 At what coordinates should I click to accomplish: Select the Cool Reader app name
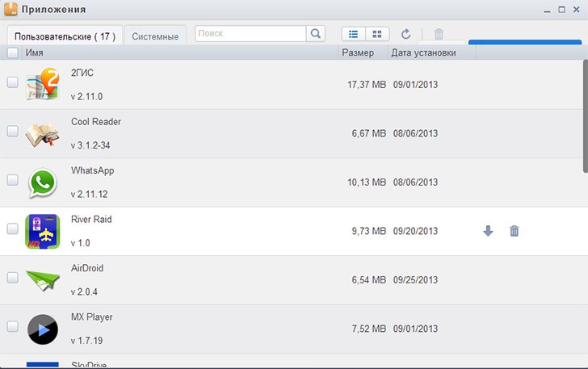[x=96, y=121]
